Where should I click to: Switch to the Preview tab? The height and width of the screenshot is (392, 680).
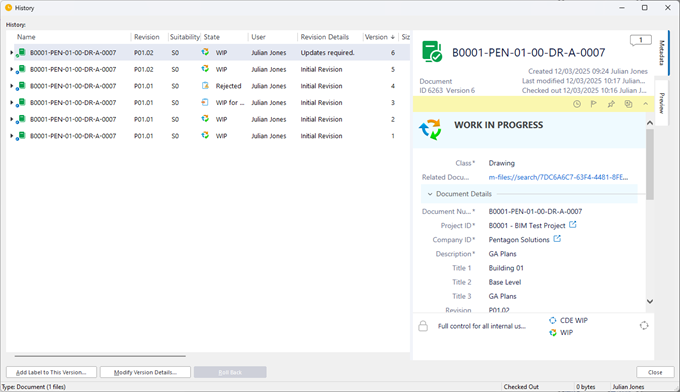[x=662, y=103]
